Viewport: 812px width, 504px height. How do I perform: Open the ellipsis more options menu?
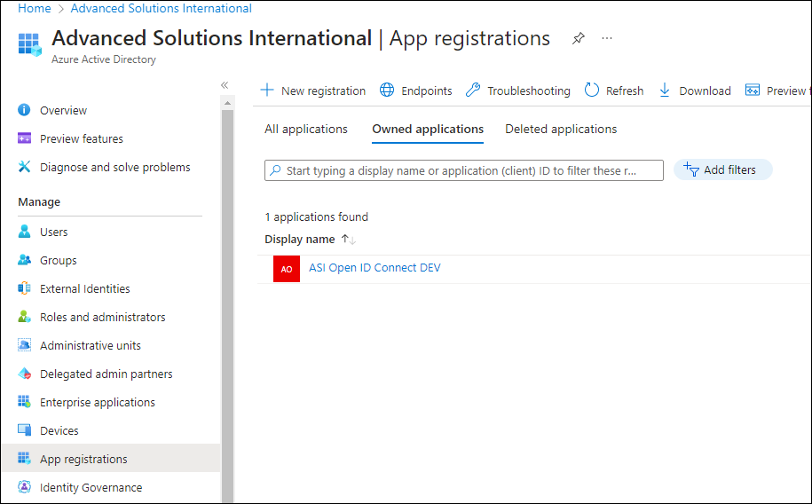[x=607, y=38]
